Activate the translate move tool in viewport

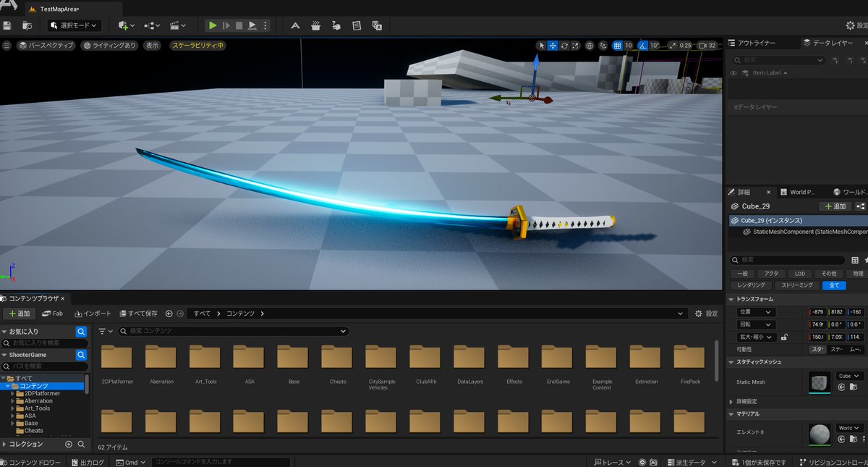[553, 45]
